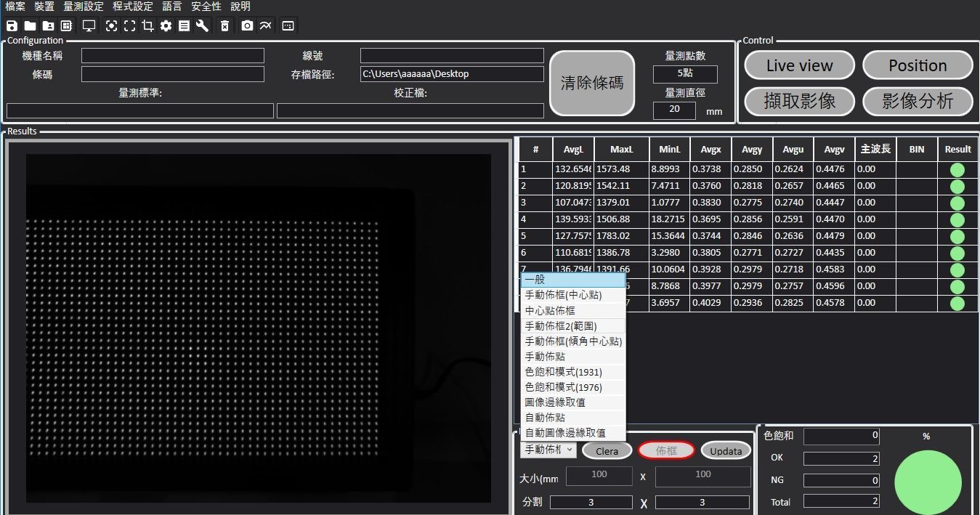The image size is (980, 515).
Task: Click the camera capture toolbar icon
Action: tap(247, 25)
